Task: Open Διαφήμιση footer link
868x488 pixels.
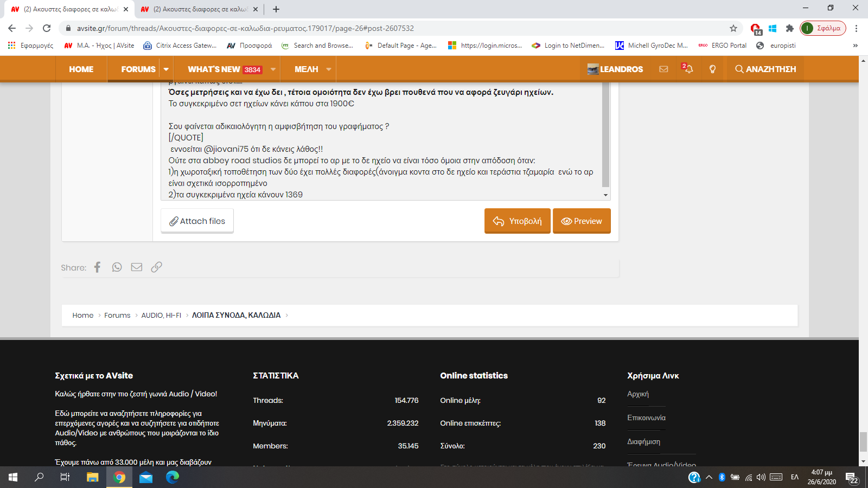Action: (643, 441)
